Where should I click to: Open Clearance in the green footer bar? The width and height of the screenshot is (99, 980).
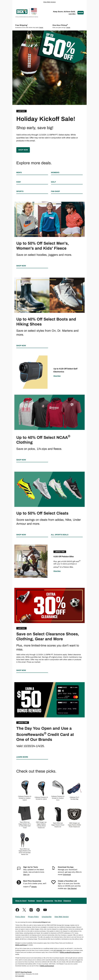coord(67,901)
